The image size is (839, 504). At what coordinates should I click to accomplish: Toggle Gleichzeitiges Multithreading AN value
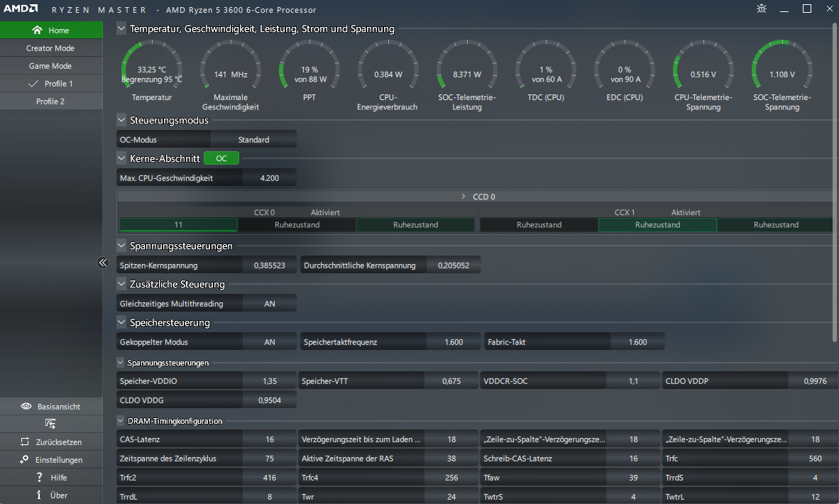pyautogui.click(x=270, y=303)
